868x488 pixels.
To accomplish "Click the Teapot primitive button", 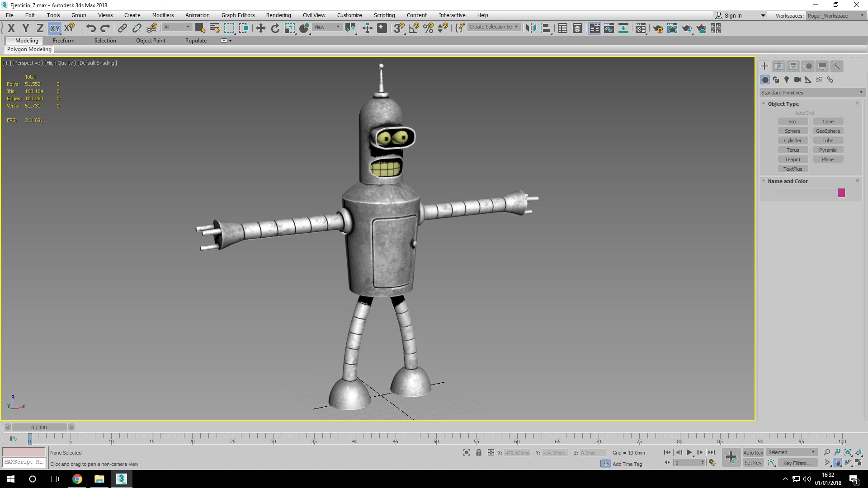I will pyautogui.click(x=793, y=160).
